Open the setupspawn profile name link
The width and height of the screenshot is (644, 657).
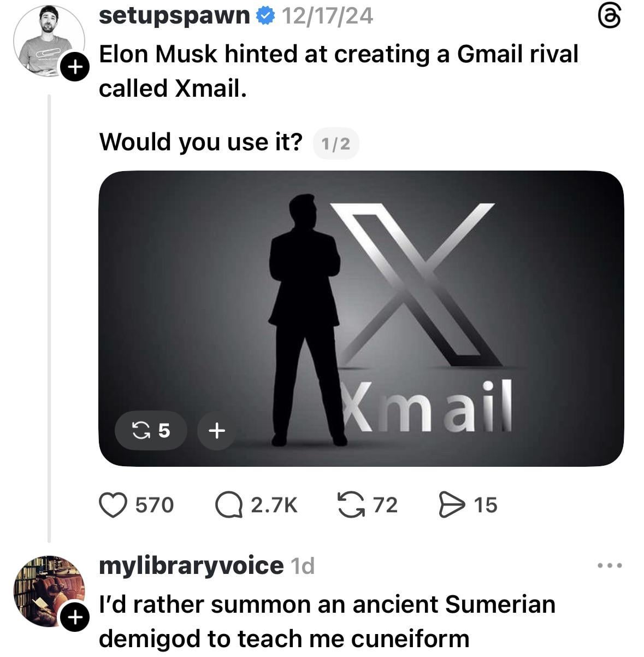pyautogui.click(x=174, y=16)
